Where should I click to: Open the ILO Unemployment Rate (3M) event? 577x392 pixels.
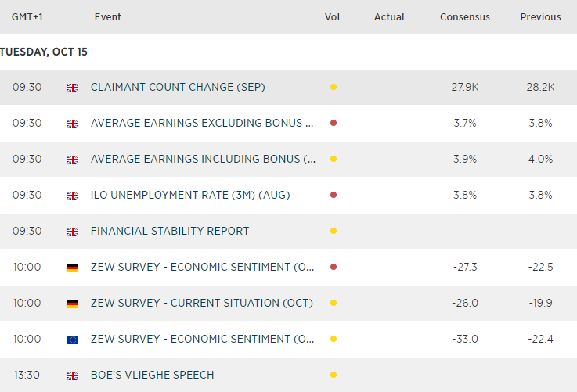point(190,195)
